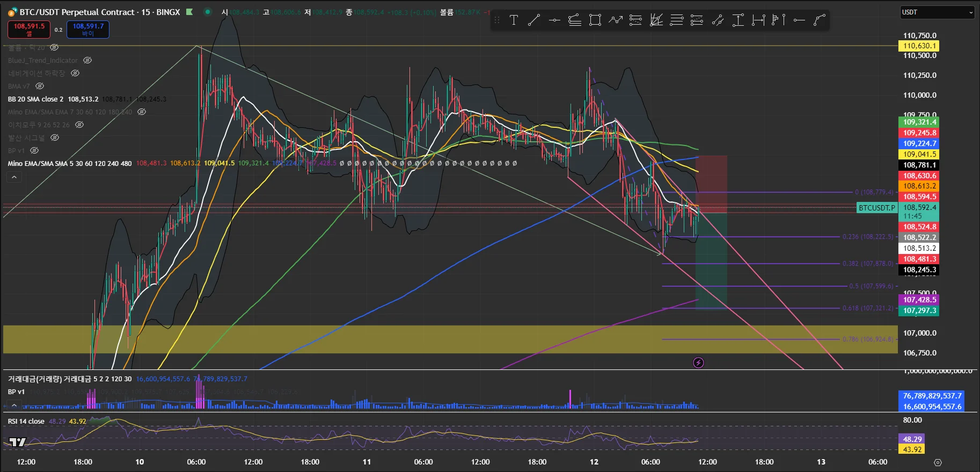Open chart settings hexagon gear icon
Image resolution: width=980 pixels, height=472 pixels.
pyautogui.click(x=938, y=462)
